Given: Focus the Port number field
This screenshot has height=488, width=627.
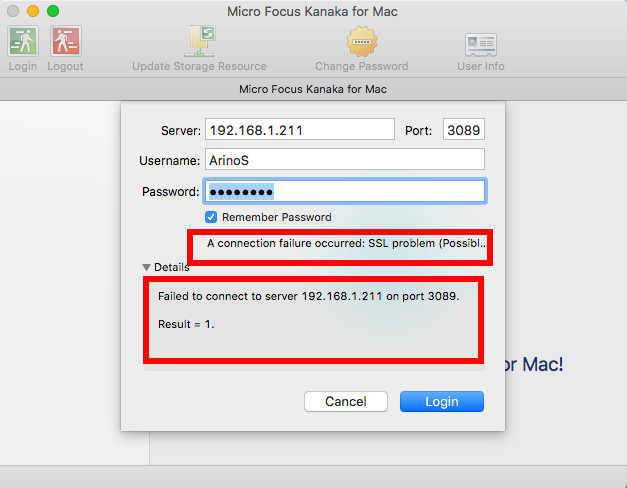Looking at the screenshot, I should pyautogui.click(x=464, y=129).
